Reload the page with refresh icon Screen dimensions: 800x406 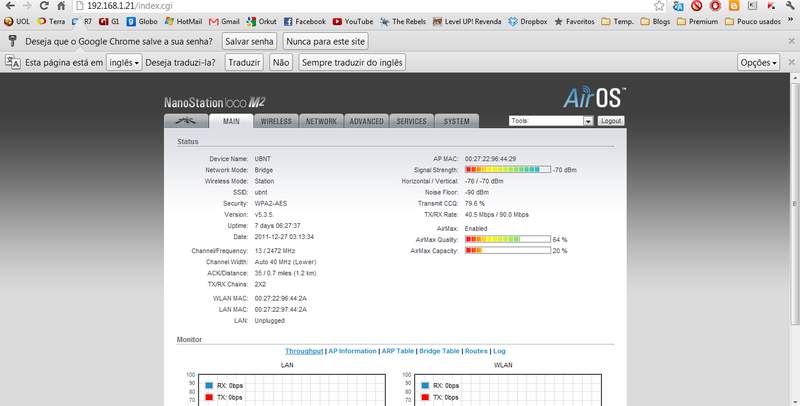(44, 6)
